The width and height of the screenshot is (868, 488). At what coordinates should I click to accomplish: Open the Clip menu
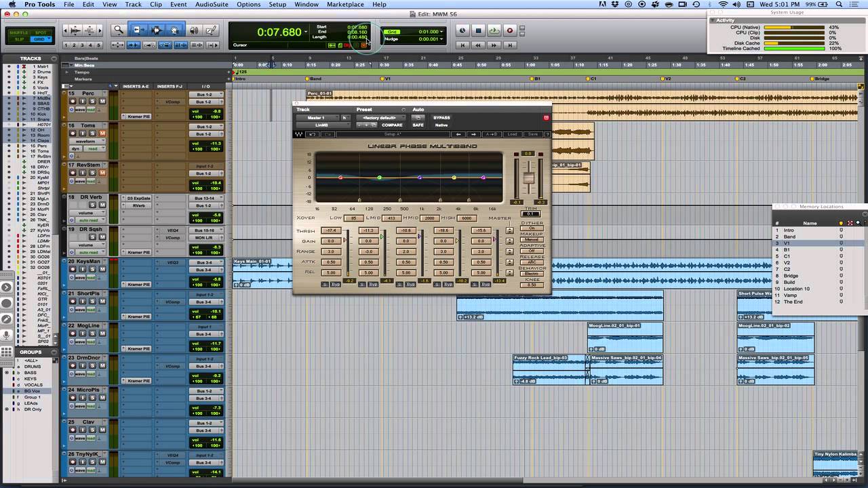[156, 4]
